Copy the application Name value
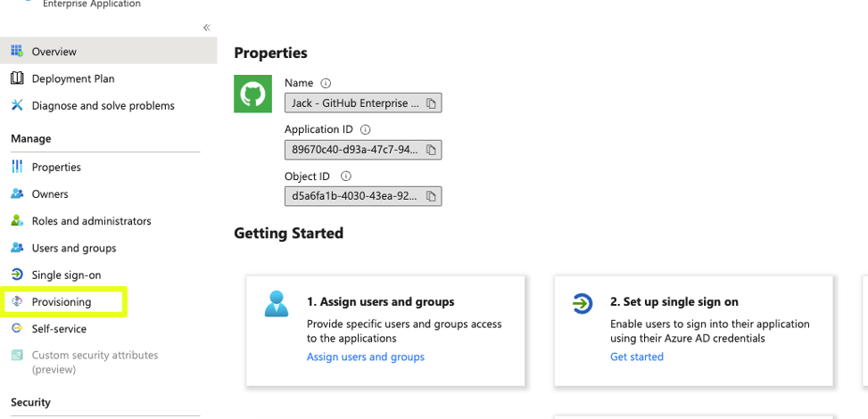This screenshot has height=419, width=868. 431,103
